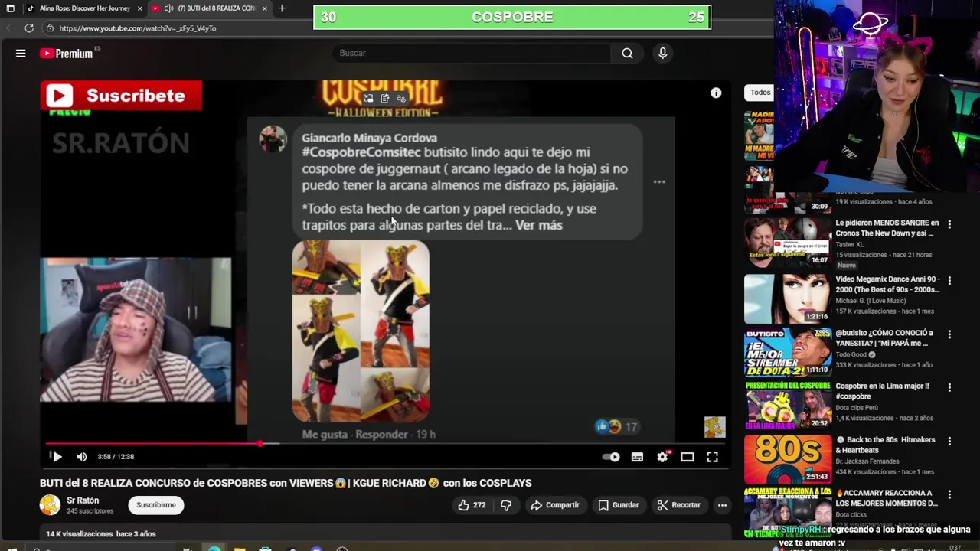
Task: Click the Todo Good channel name
Action: pyautogui.click(x=851, y=354)
